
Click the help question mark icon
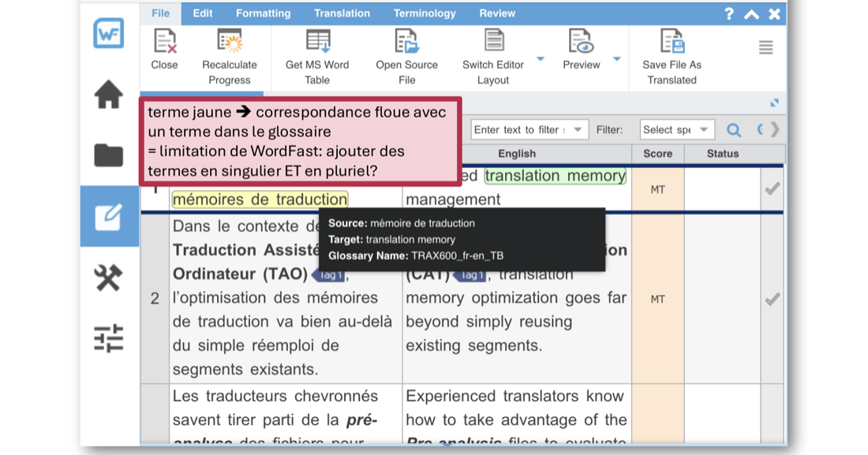click(729, 14)
